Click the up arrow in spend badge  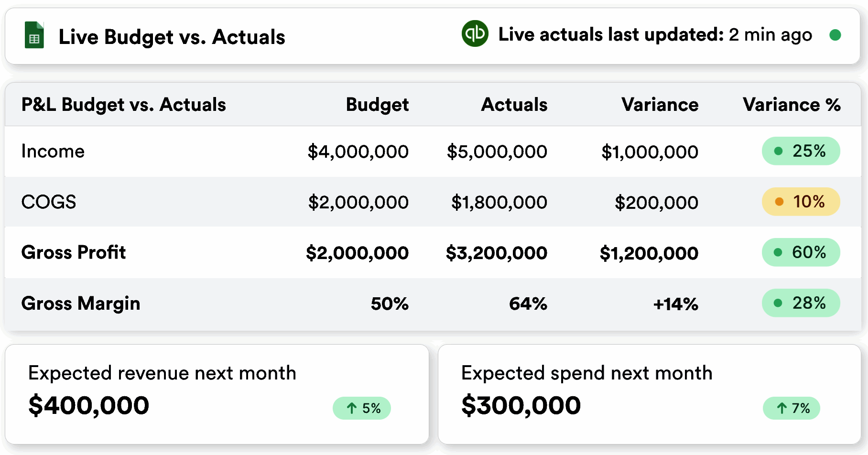(781, 408)
